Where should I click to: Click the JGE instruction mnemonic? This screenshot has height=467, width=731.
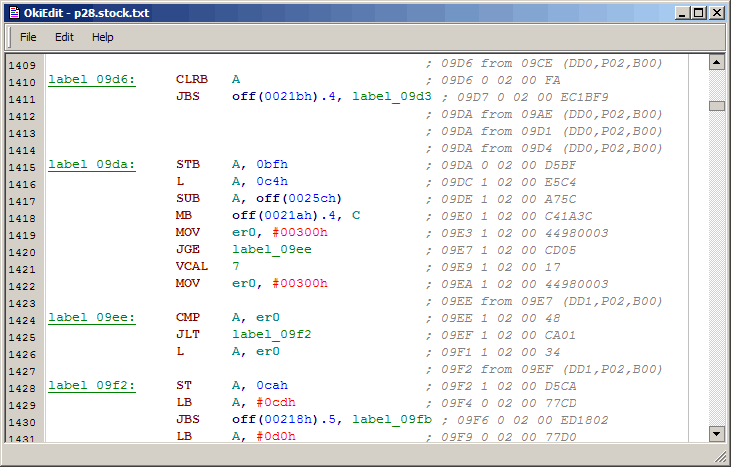coord(188,249)
